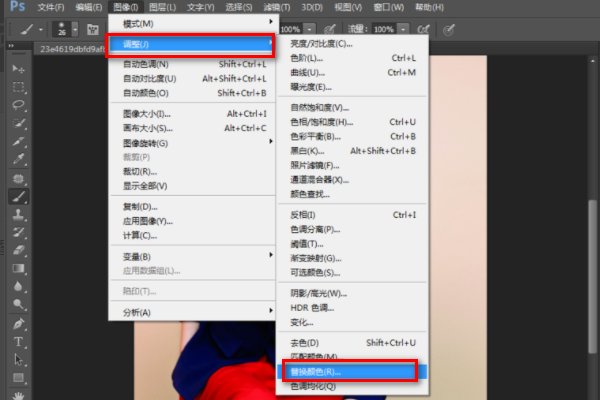Expand the 分析(A) submenu
The image size is (600, 400).
coord(192,312)
